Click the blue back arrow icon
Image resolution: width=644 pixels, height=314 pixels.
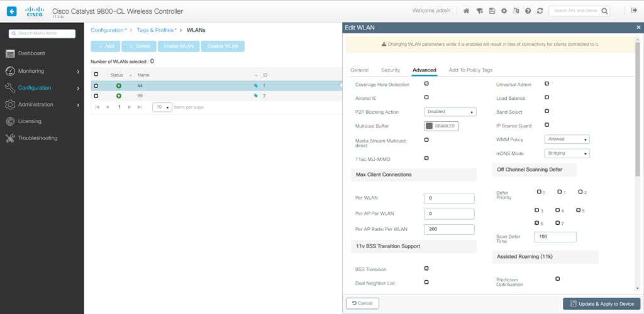[11, 11]
